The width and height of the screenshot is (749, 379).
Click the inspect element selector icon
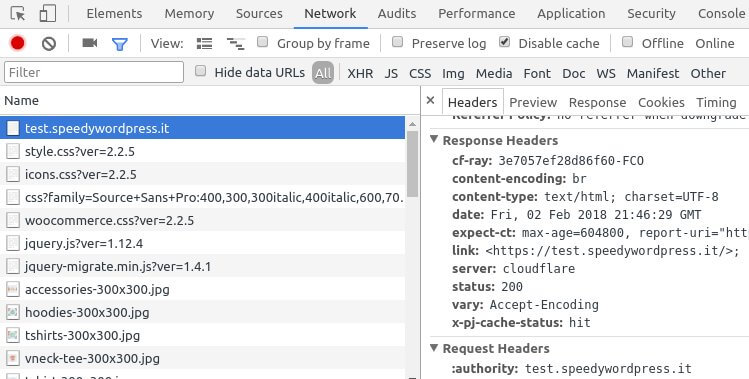point(18,14)
